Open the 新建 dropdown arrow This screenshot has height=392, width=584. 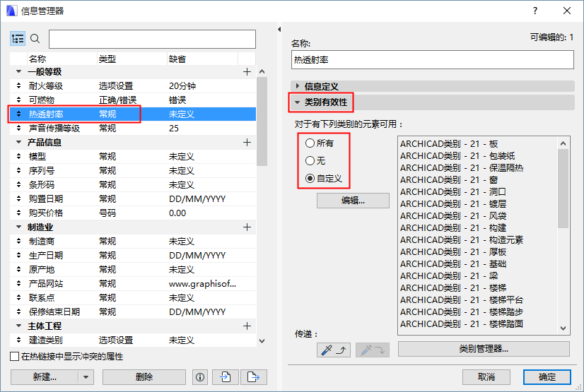click(86, 377)
